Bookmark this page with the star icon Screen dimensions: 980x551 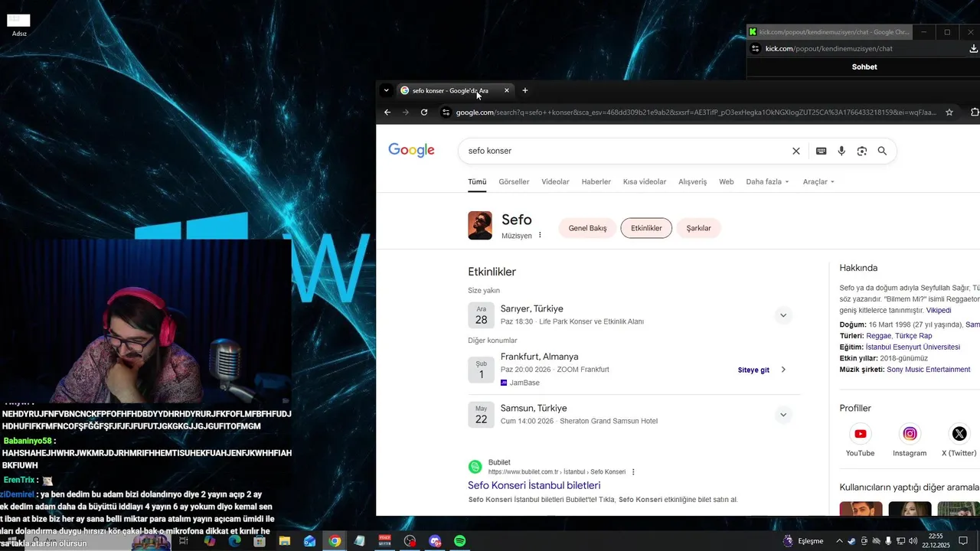pos(949,112)
